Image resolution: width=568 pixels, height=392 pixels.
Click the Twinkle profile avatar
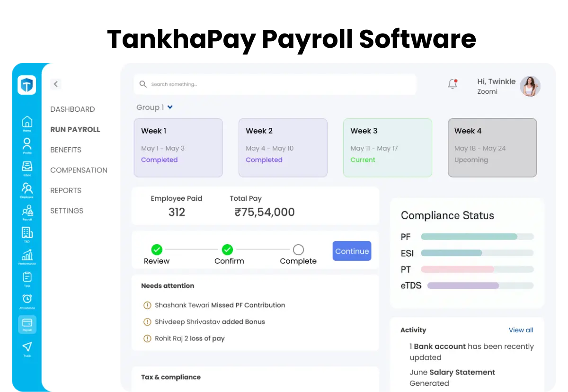click(530, 86)
